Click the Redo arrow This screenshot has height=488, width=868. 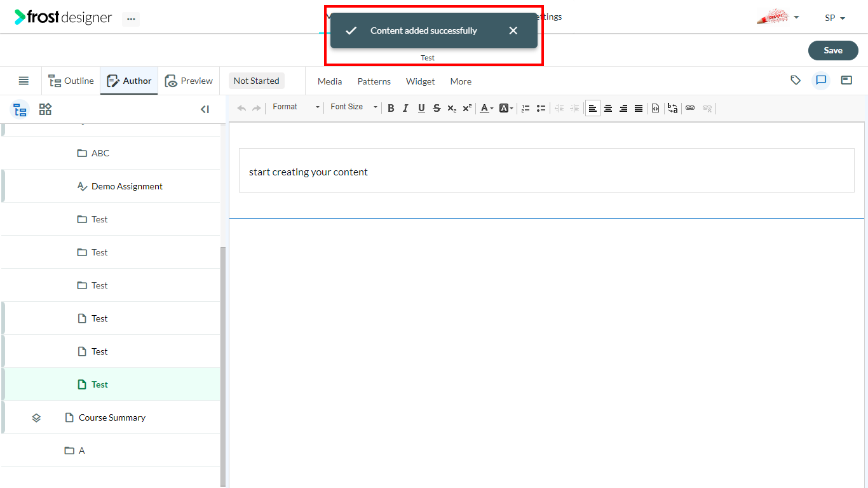[257, 108]
